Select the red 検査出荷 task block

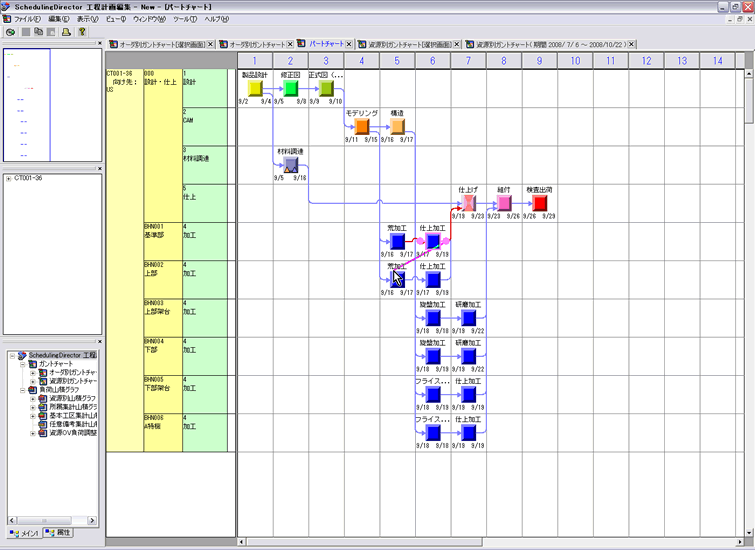[541, 203]
